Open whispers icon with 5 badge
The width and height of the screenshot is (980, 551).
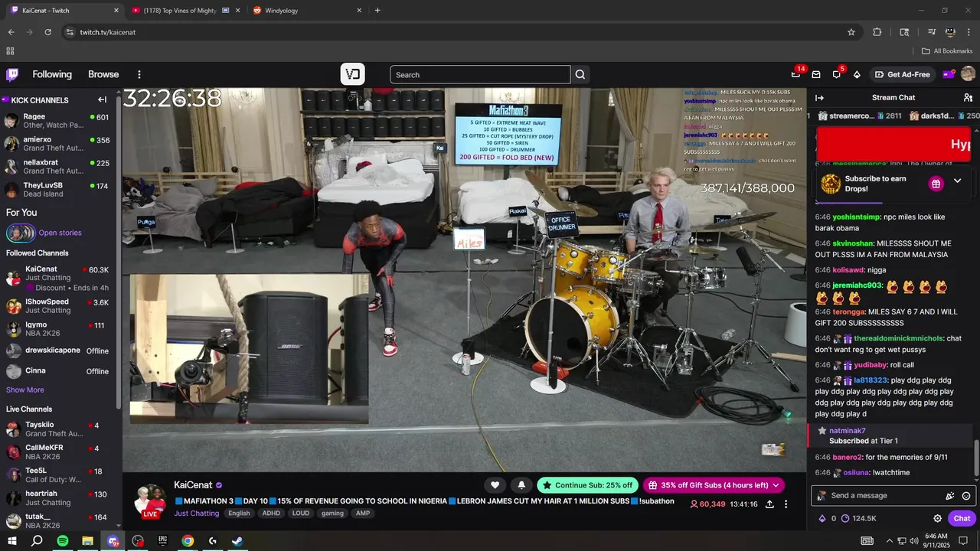(837, 74)
